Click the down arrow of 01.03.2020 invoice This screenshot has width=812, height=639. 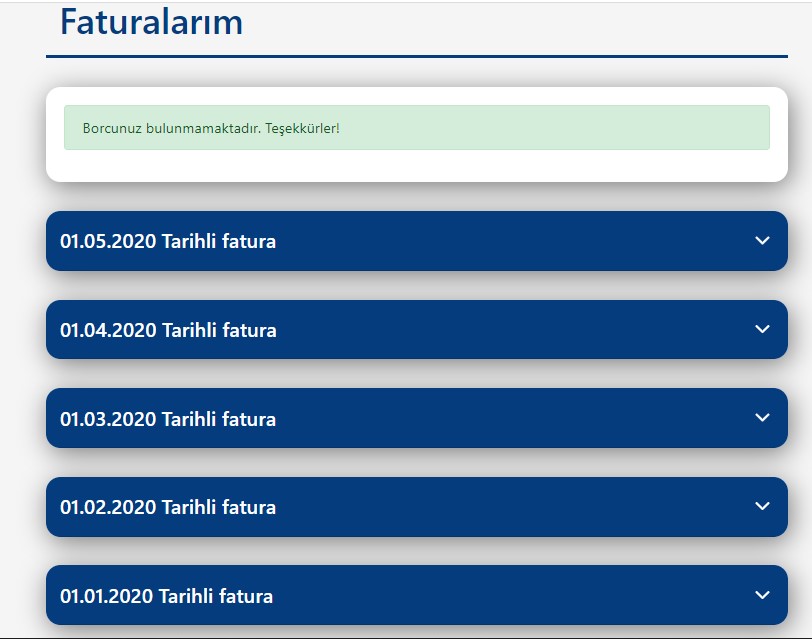762,417
